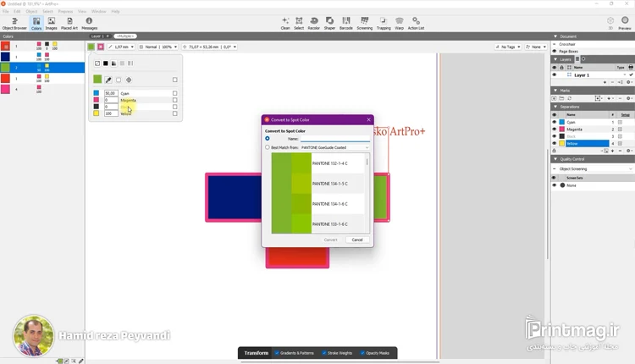The height and width of the screenshot is (364, 635).
Task: Open size and position dropdown
Action: pos(209,47)
